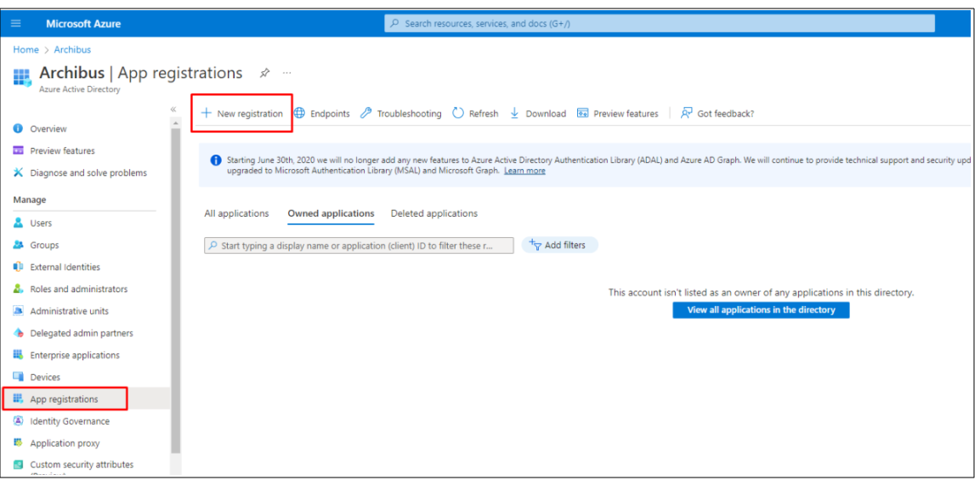Click the Overview info icon in sidebar
Viewport: 980px width, 486px height.
tap(18, 128)
